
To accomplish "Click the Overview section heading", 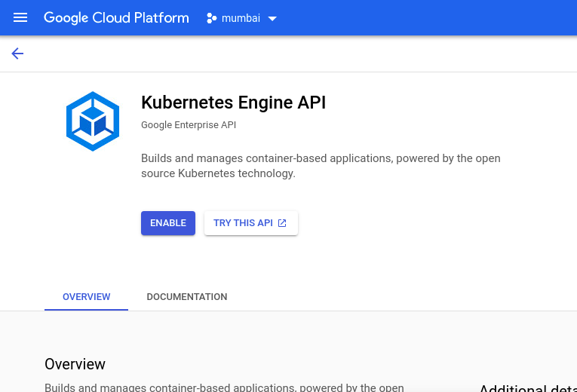I will 75,364.
